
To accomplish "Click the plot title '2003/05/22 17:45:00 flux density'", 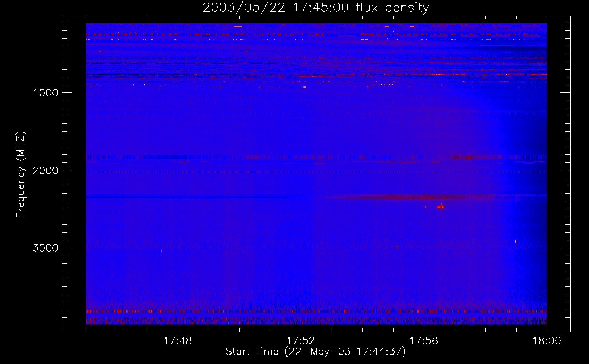I will tap(316, 7).
